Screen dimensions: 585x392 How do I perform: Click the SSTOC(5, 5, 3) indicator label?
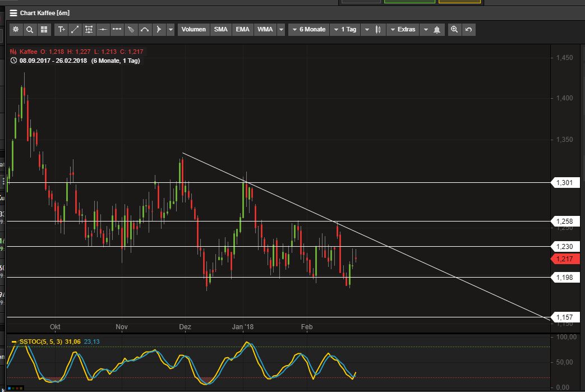click(x=41, y=341)
